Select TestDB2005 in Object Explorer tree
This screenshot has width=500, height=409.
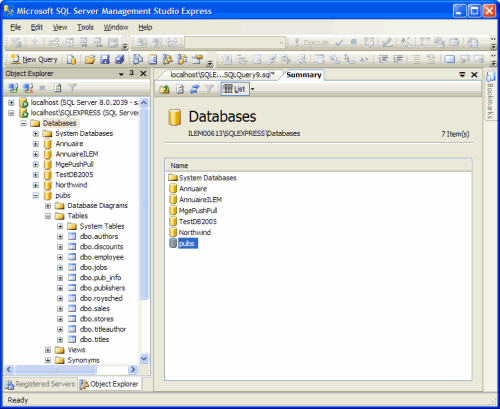74,175
